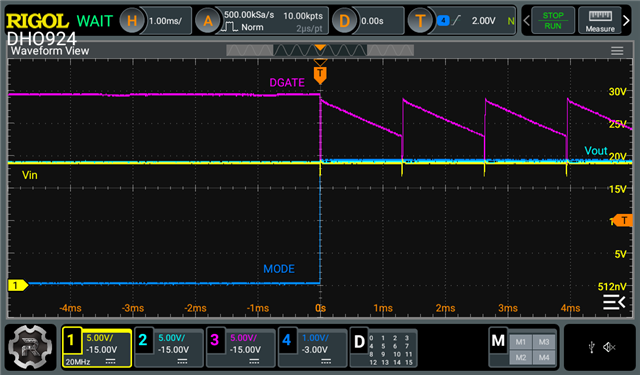Screen dimensions: 640x375
Task: Open the collapsed side panel arrow icon
Action: [x=614, y=302]
